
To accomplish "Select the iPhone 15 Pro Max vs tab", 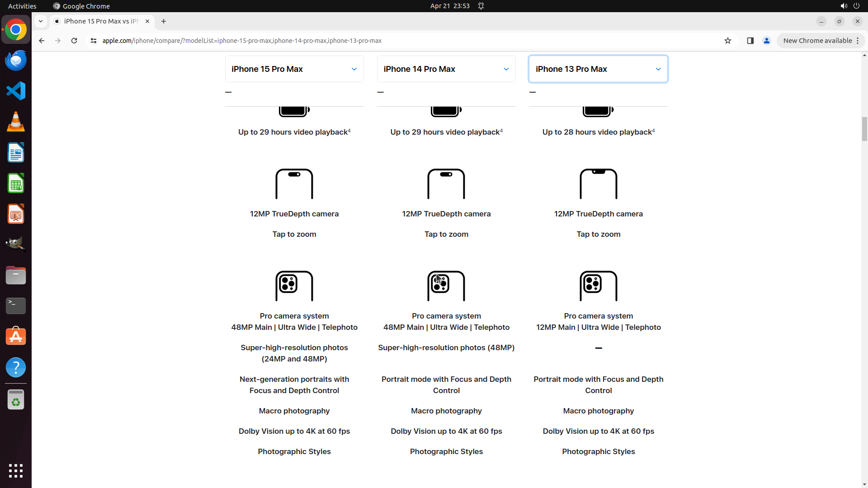I will (101, 21).
